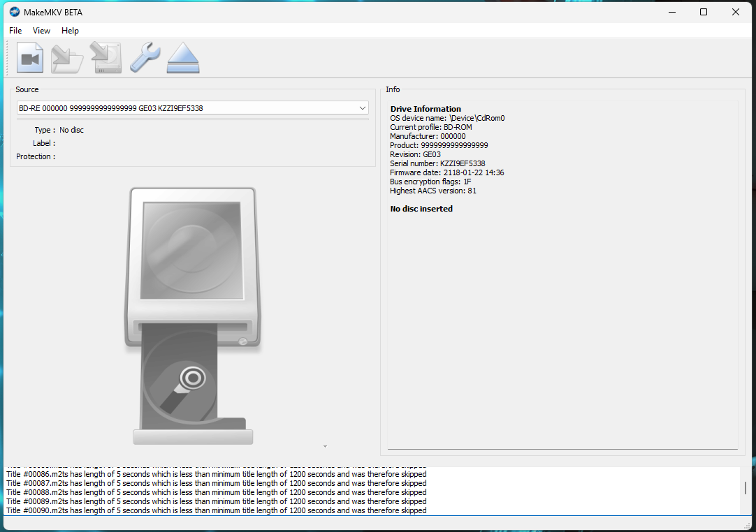Click the 'Highest AACS version: 81' line
Viewport: 756px width, 532px height.
click(433, 191)
